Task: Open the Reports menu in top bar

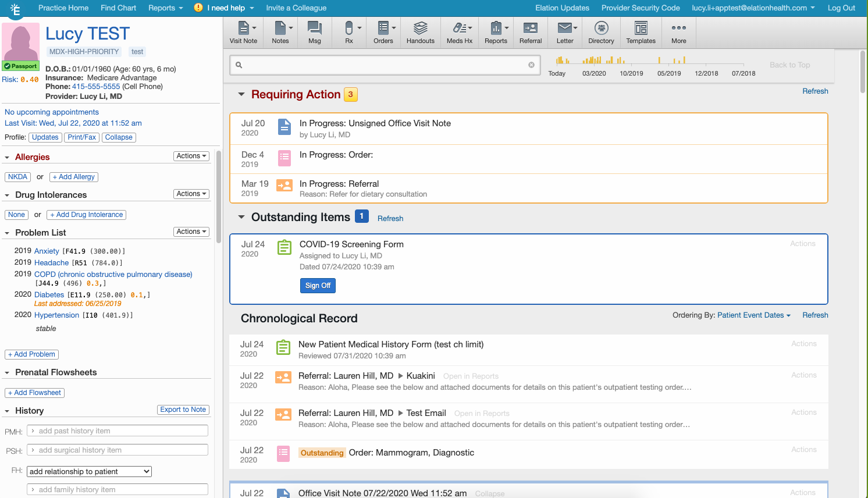Action: click(x=165, y=8)
